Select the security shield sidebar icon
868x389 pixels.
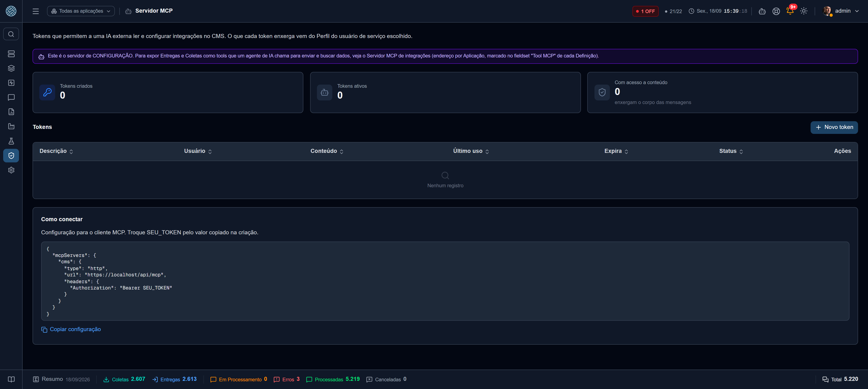(11, 155)
